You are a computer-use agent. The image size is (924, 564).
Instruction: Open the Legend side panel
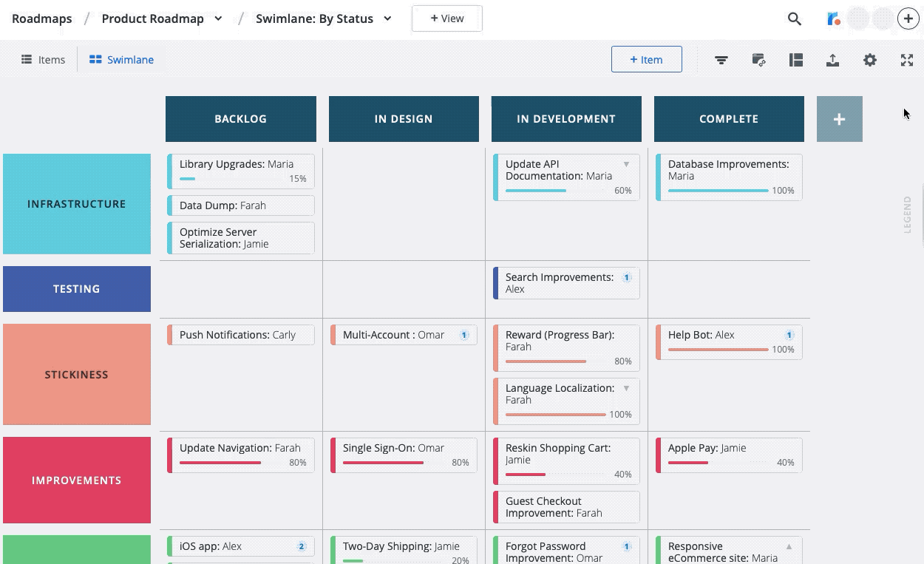907,214
